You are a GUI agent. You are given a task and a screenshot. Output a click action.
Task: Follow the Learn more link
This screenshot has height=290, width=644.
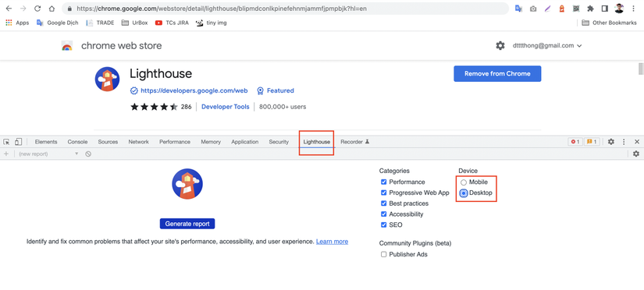pyautogui.click(x=332, y=242)
